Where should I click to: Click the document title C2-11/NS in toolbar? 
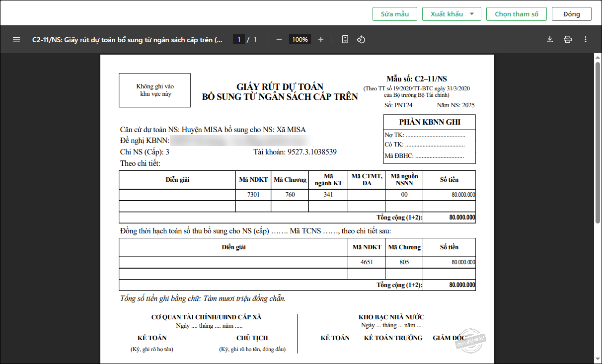128,39
